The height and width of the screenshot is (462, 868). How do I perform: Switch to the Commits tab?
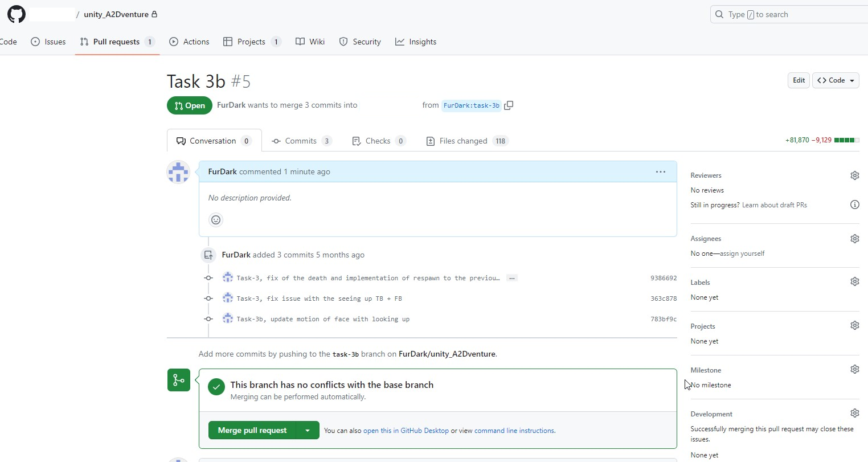(301, 141)
